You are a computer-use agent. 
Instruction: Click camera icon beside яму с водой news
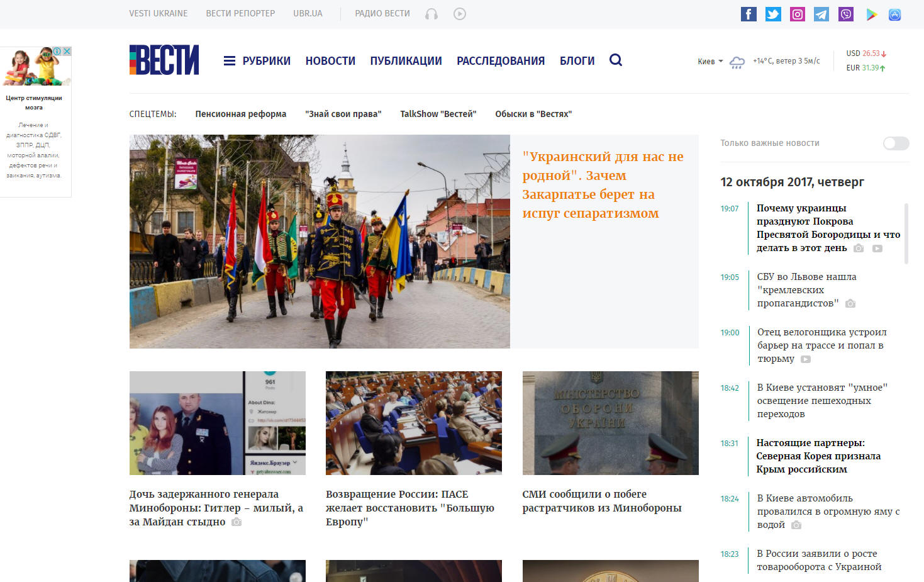click(x=796, y=525)
